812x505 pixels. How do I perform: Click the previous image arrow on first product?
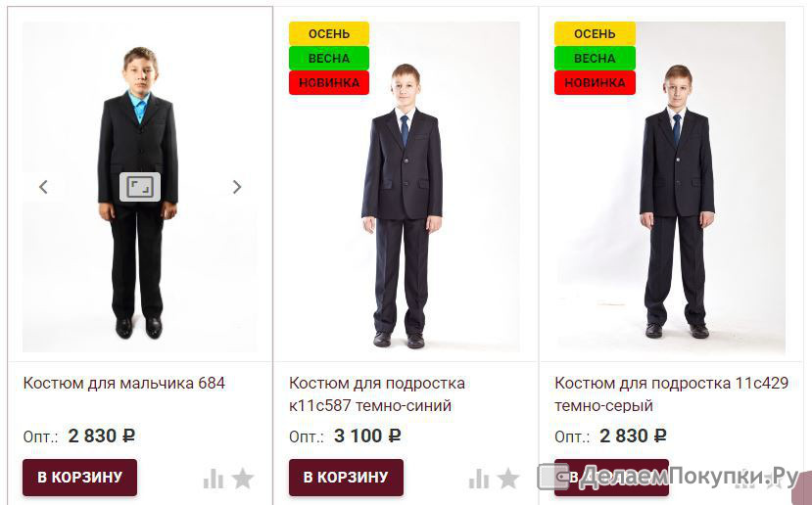(43, 187)
